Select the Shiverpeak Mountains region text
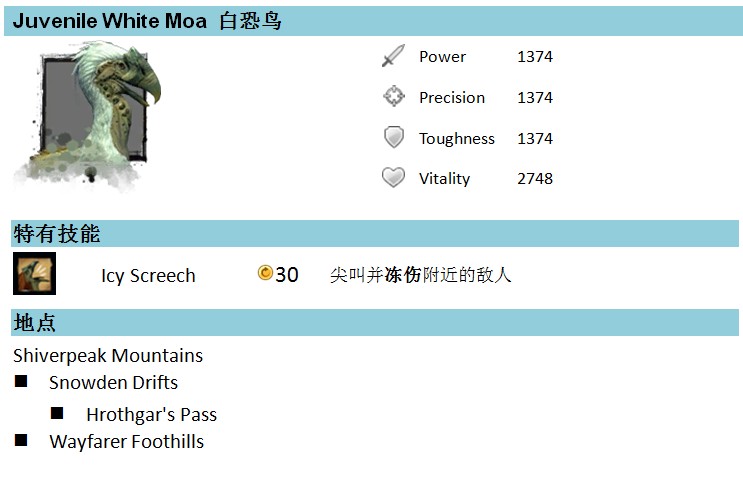 coord(108,355)
